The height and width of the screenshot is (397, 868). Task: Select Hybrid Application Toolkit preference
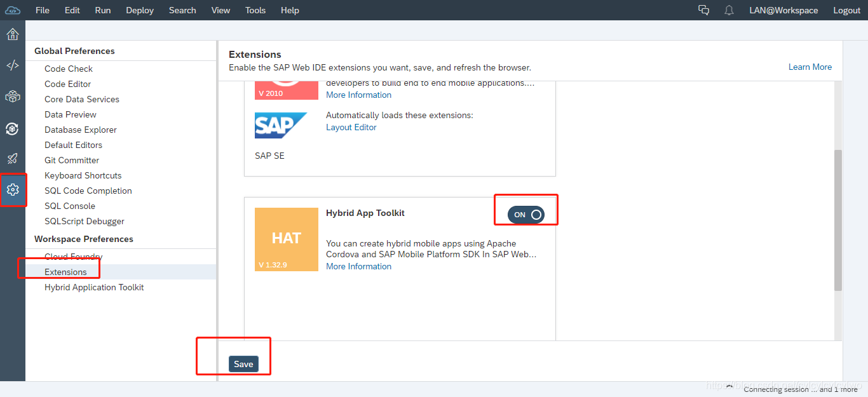94,287
